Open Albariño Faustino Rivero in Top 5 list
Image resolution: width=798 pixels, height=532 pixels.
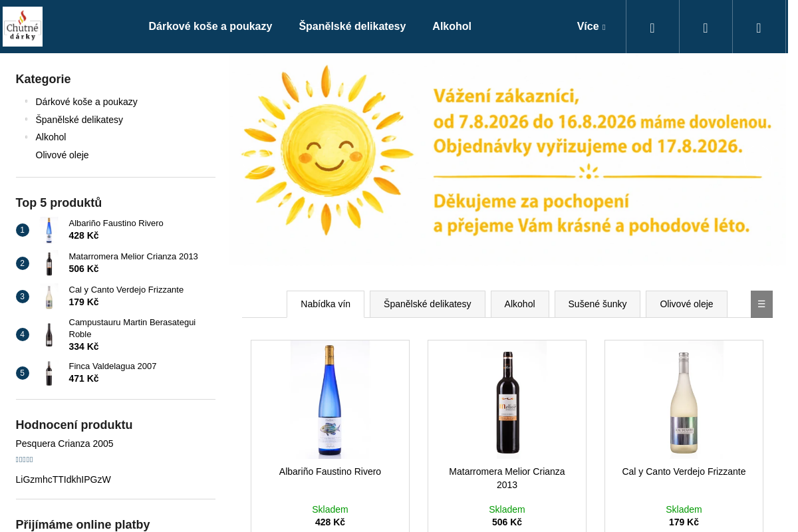coord(116,223)
